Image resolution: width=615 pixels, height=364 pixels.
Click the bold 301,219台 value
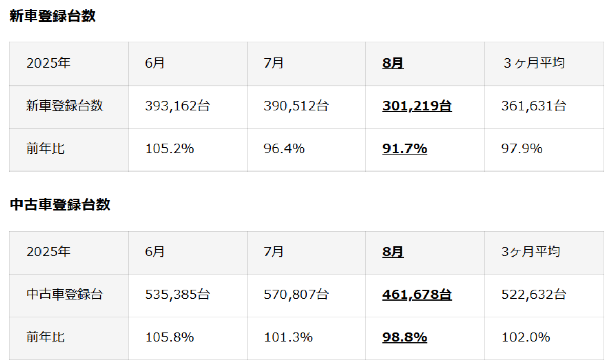pyautogui.click(x=417, y=106)
